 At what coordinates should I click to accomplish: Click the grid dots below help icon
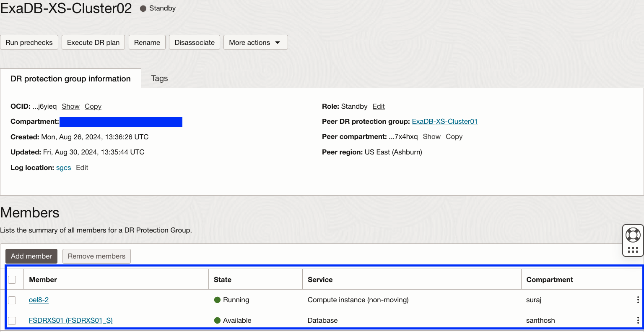pyautogui.click(x=633, y=250)
